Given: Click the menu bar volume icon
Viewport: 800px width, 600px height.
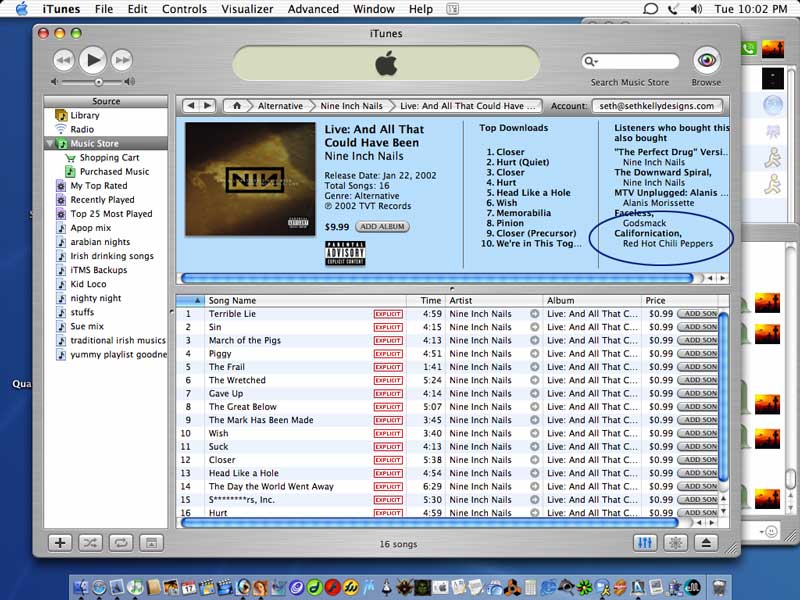Looking at the screenshot, I should click(696, 9).
